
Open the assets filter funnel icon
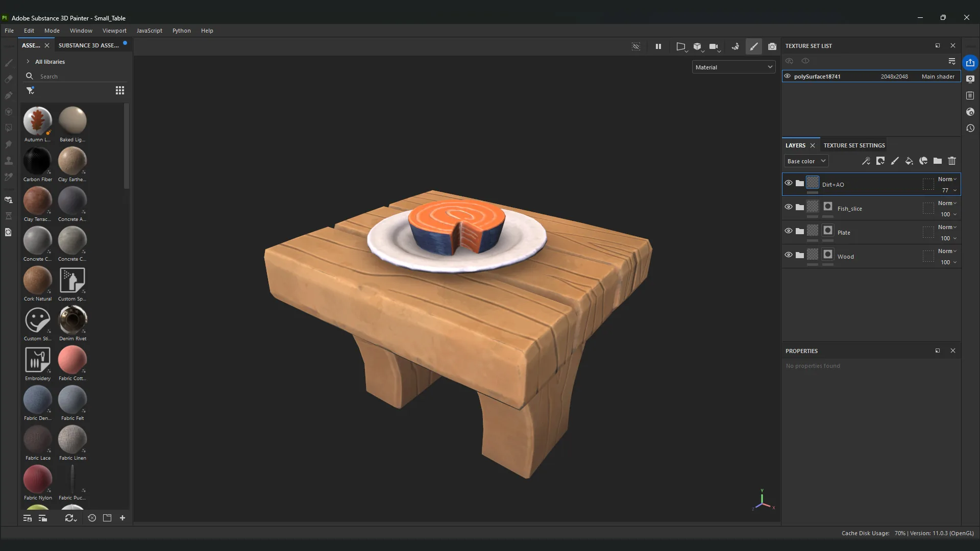click(x=31, y=90)
